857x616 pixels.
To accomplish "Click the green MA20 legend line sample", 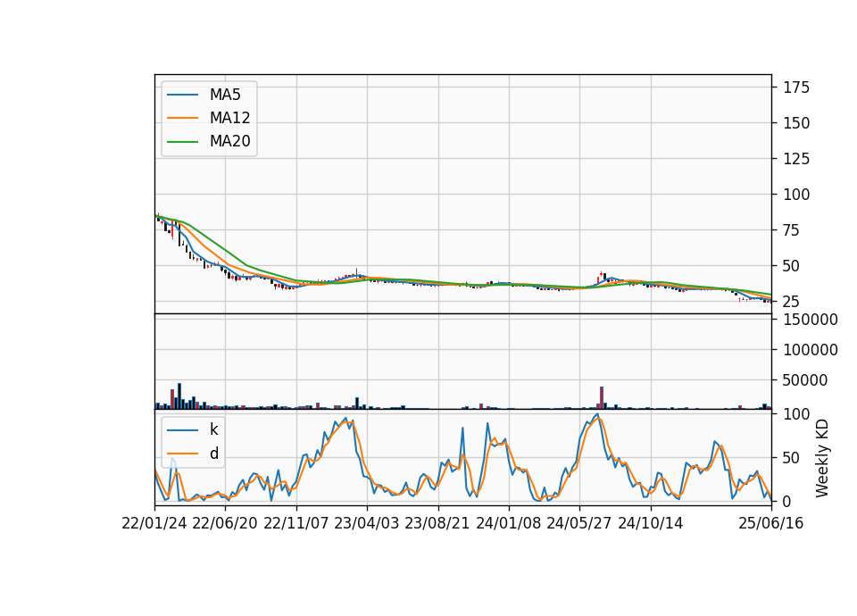I will [182, 142].
